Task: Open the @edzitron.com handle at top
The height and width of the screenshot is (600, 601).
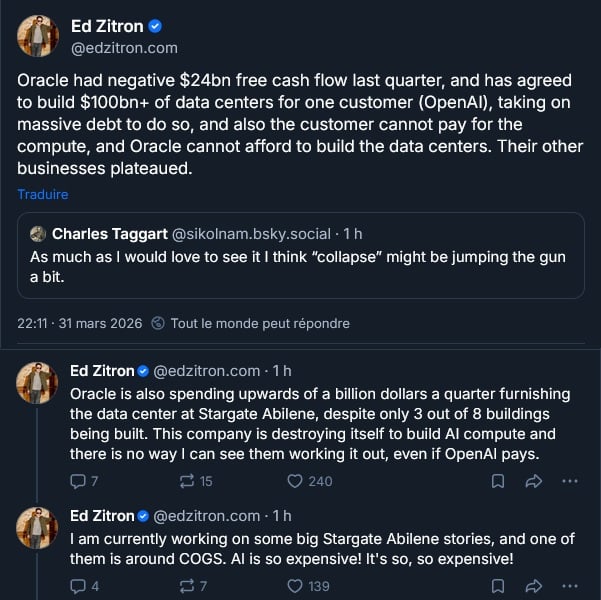Action: [124, 47]
